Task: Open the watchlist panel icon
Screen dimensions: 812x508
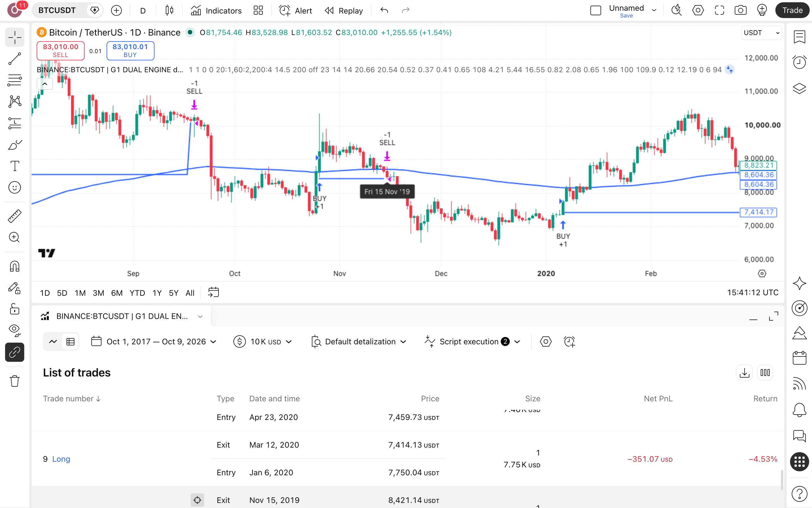Action: (x=800, y=37)
